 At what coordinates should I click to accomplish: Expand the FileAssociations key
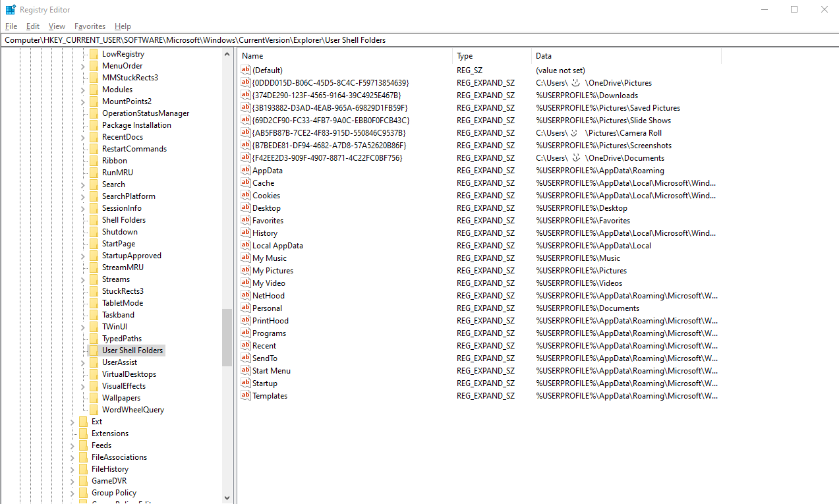pyautogui.click(x=72, y=457)
